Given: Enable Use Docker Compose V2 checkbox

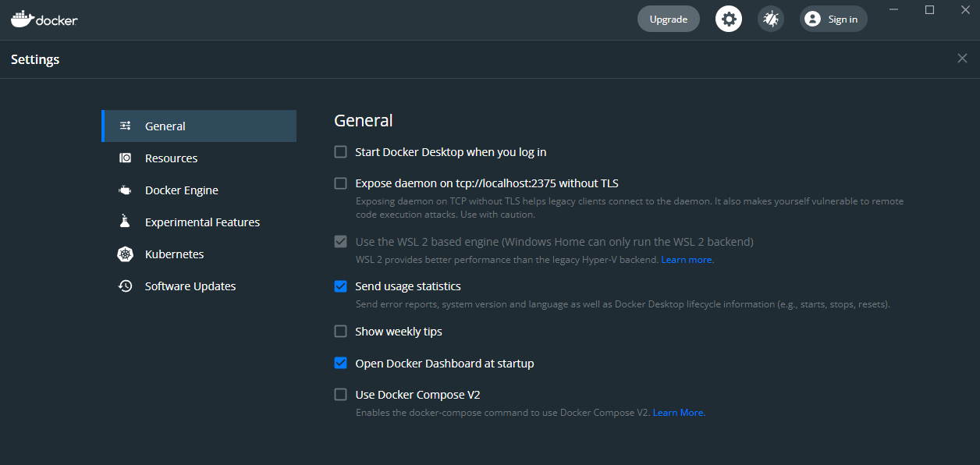Looking at the screenshot, I should point(340,395).
